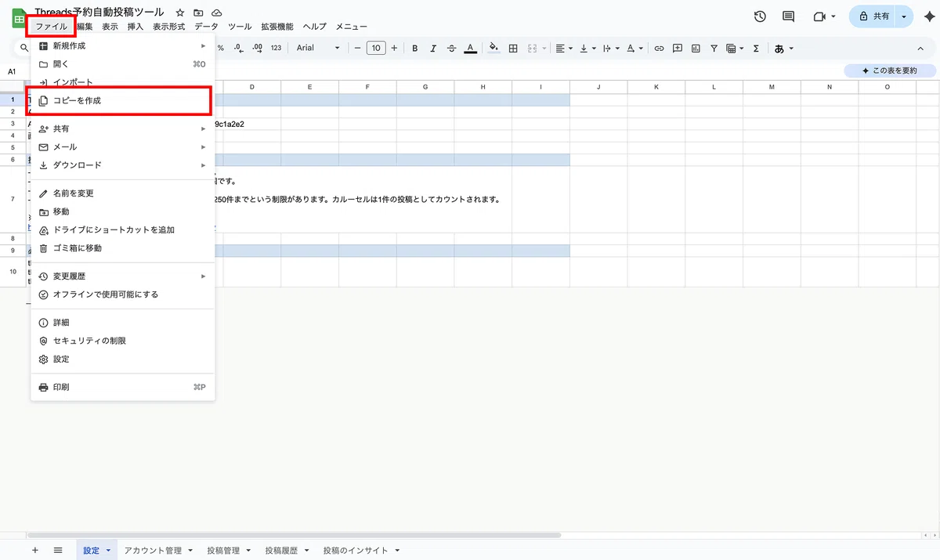Add a new sheet with plus icon
Image resolution: width=940 pixels, height=560 pixels.
(35, 550)
